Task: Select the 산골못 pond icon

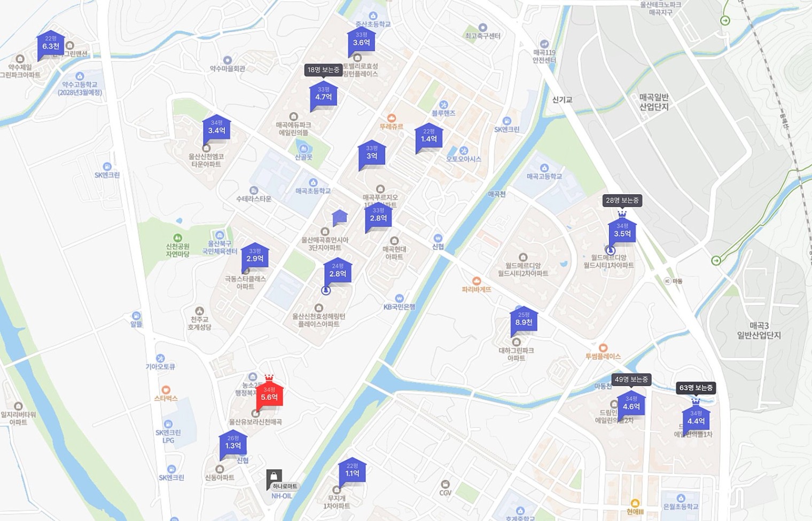Action: coord(303,149)
